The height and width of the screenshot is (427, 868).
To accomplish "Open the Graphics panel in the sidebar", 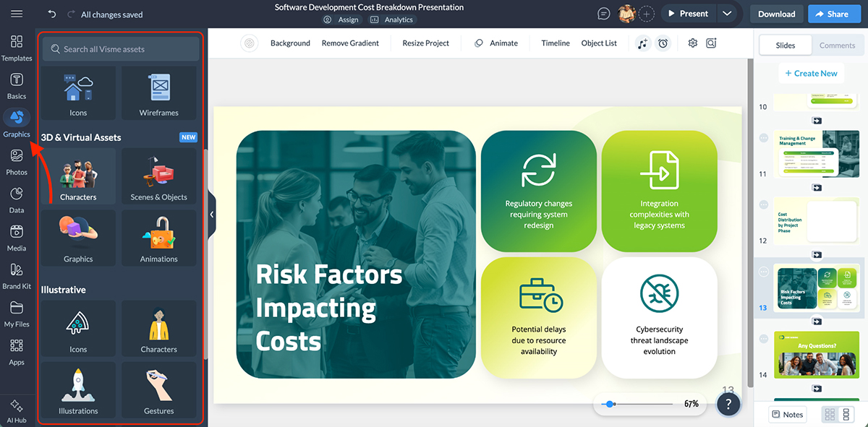I will [16, 121].
